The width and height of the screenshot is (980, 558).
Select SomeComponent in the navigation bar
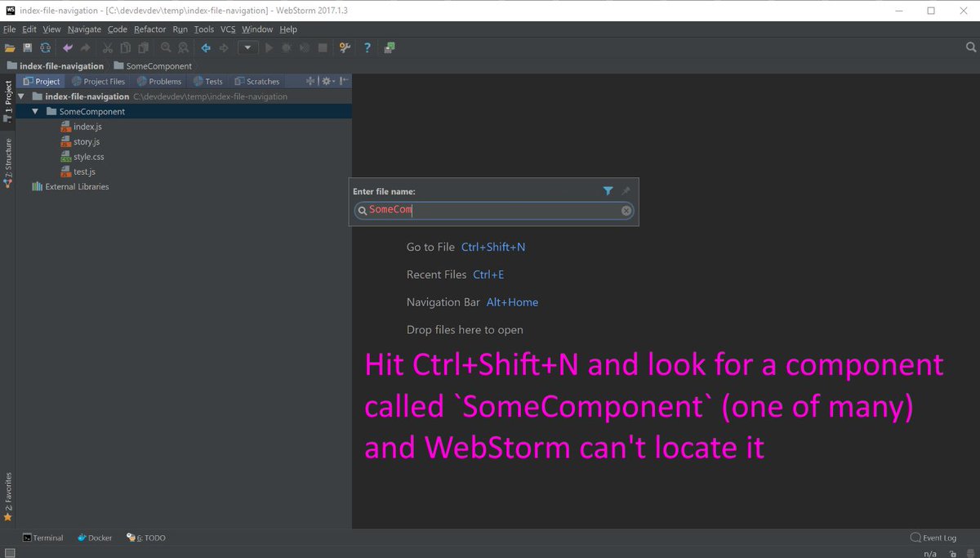[154, 65]
